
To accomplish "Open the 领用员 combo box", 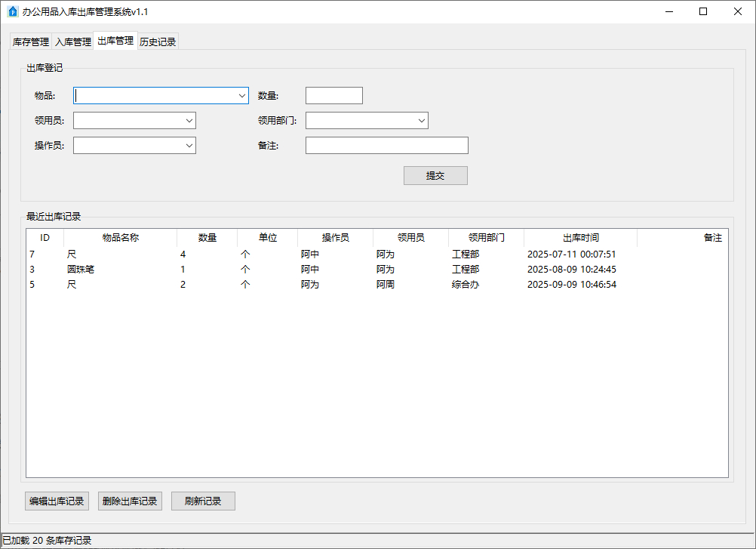I will pyautogui.click(x=189, y=121).
